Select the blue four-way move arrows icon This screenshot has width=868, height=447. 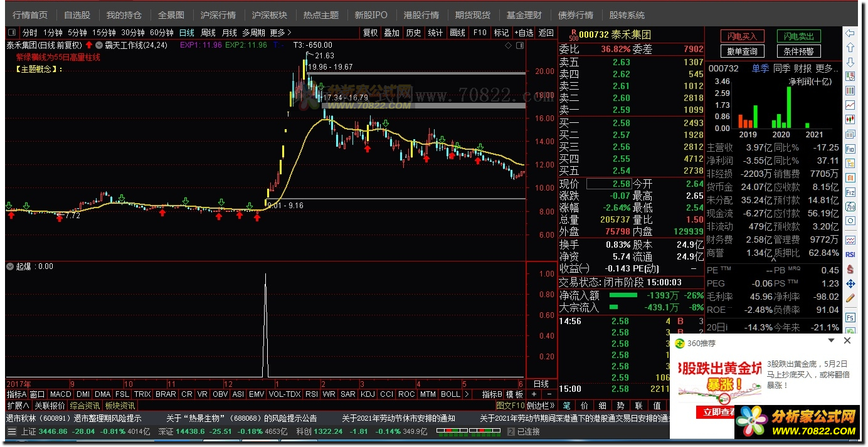[x=850, y=284]
